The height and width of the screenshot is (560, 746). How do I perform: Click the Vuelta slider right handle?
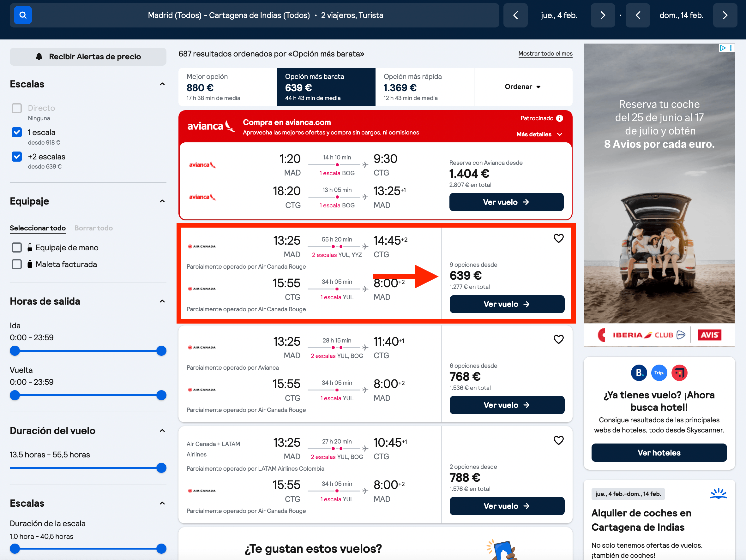[161, 396]
